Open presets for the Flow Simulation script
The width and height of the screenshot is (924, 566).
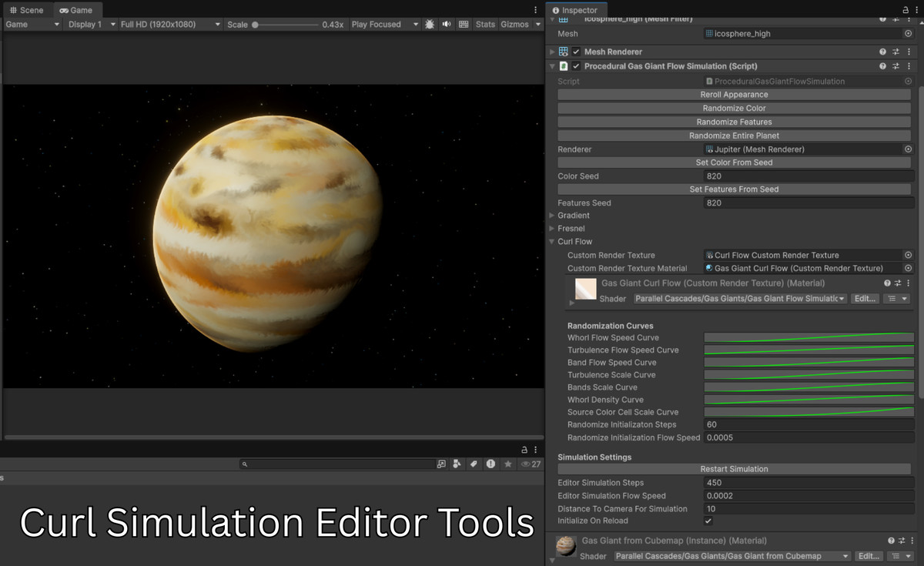coord(894,65)
